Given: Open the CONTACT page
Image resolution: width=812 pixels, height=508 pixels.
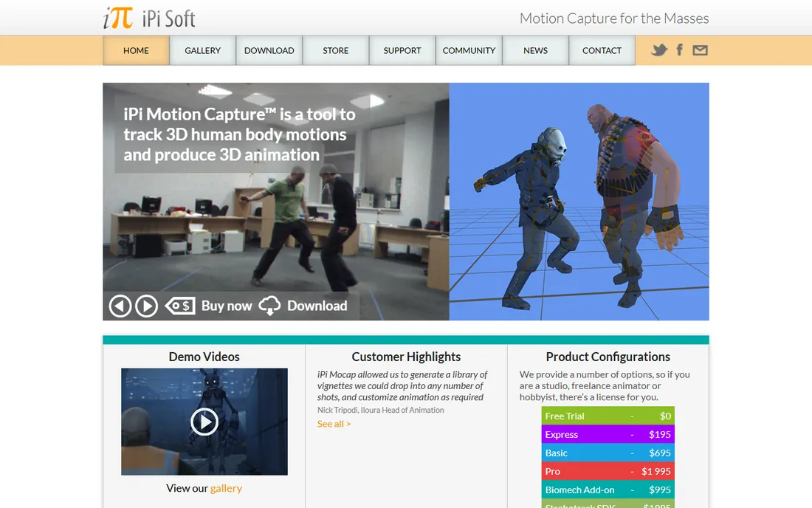Looking at the screenshot, I should pos(602,50).
